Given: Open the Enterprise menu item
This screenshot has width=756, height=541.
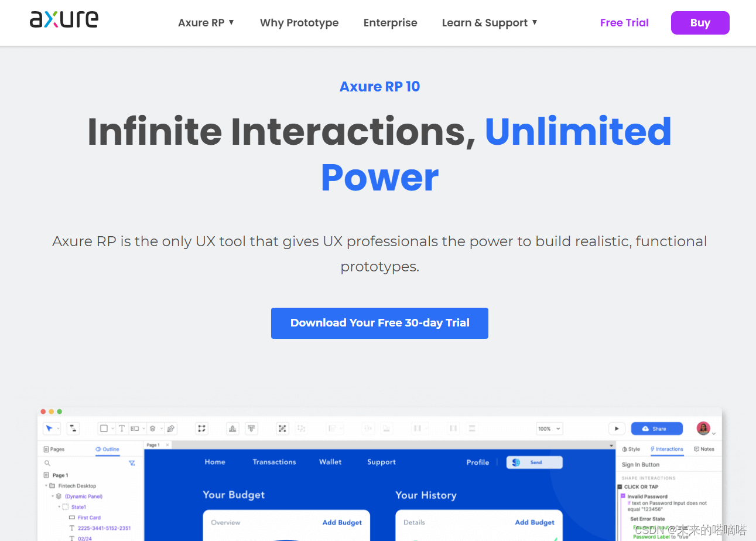Looking at the screenshot, I should pyautogui.click(x=391, y=22).
